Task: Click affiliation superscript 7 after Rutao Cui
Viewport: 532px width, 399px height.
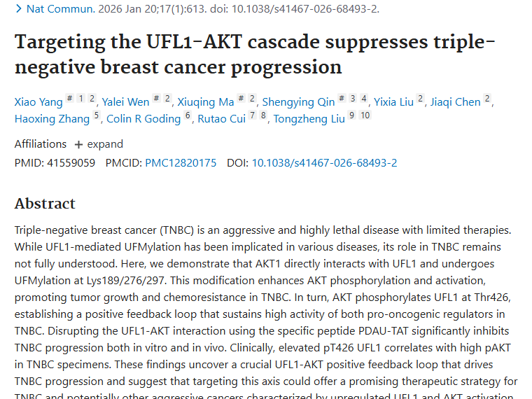Action: [x=252, y=115]
